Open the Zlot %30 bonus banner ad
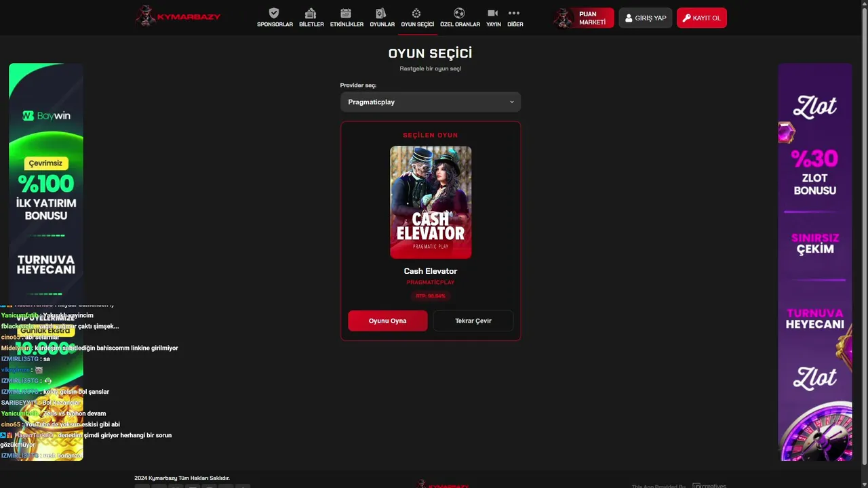Viewport: 868px width, 488px height. [x=815, y=262]
